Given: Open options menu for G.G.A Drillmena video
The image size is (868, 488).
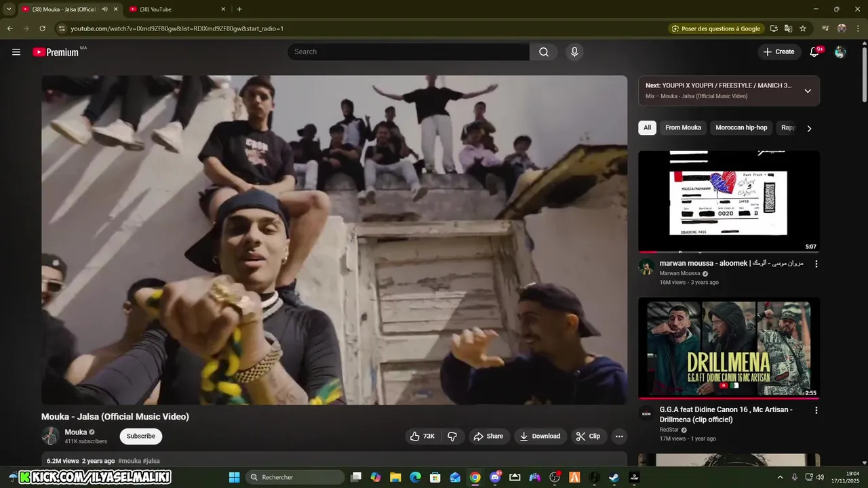Looking at the screenshot, I should pos(816,410).
